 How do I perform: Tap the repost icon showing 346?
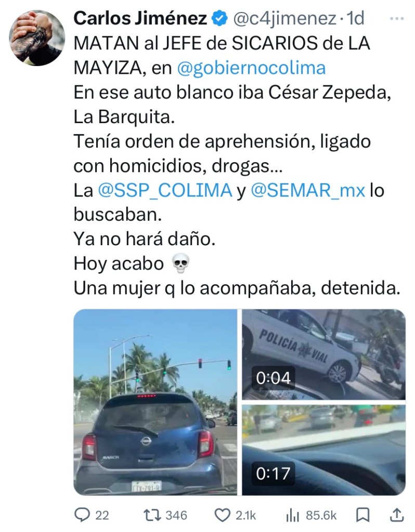pos(152,515)
